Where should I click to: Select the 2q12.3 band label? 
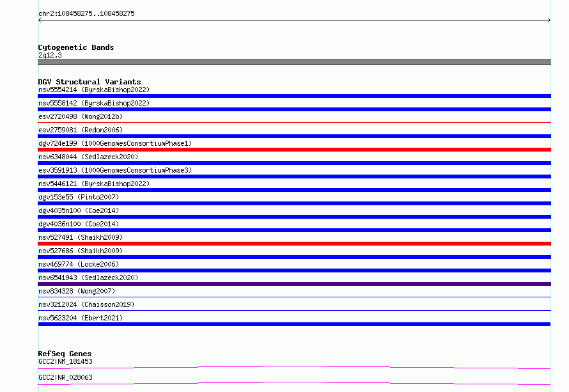pos(50,55)
